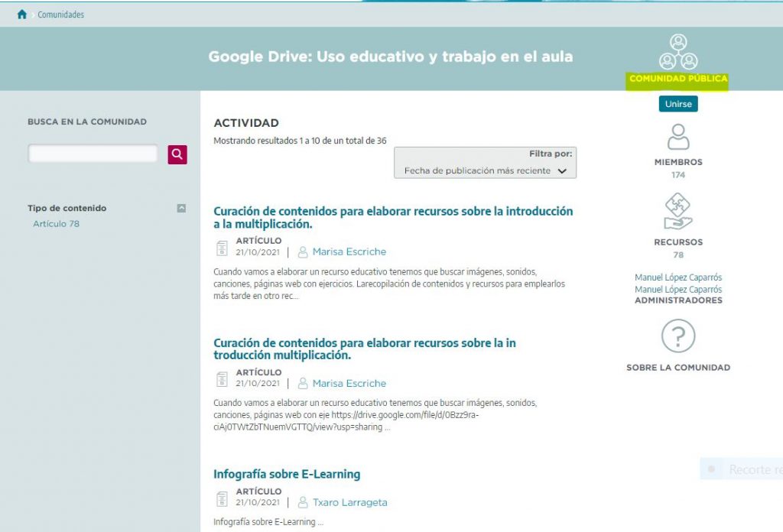This screenshot has width=783, height=532.
Task: Click the magenta search magnifier button
Action: click(177, 154)
